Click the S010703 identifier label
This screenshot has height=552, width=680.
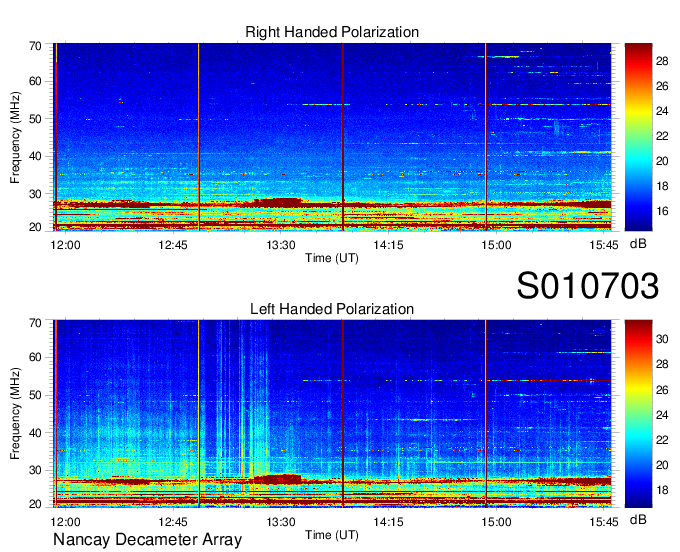point(588,286)
